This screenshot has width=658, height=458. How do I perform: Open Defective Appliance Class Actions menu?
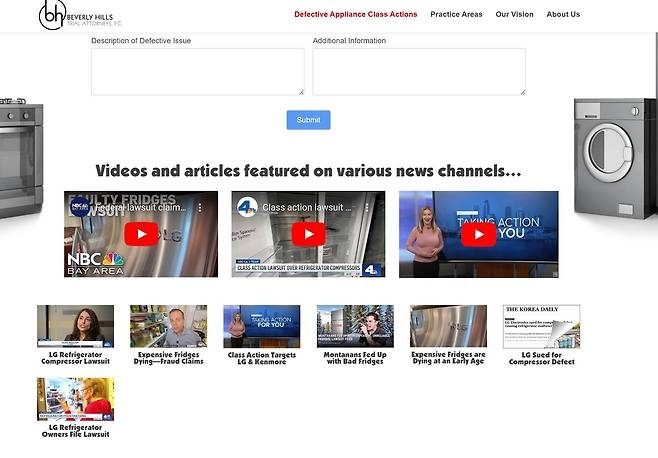356,15
